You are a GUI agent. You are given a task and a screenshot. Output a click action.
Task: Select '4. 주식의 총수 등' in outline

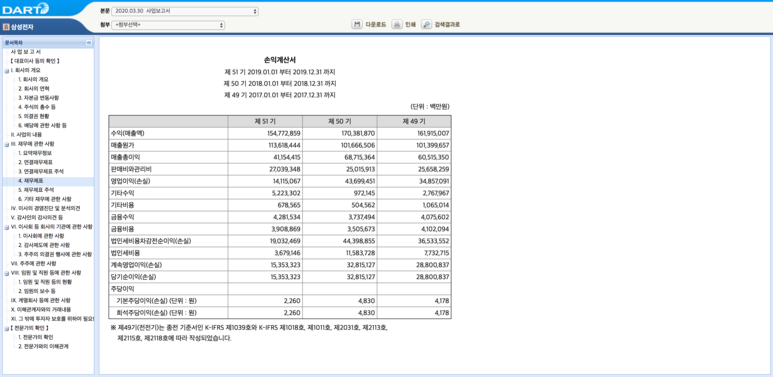37,107
